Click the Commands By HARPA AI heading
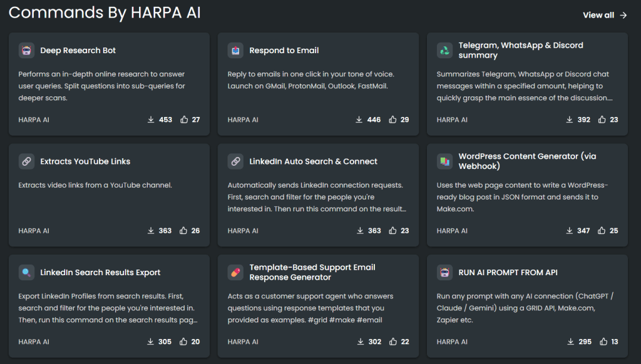The image size is (641, 364). point(105,13)
